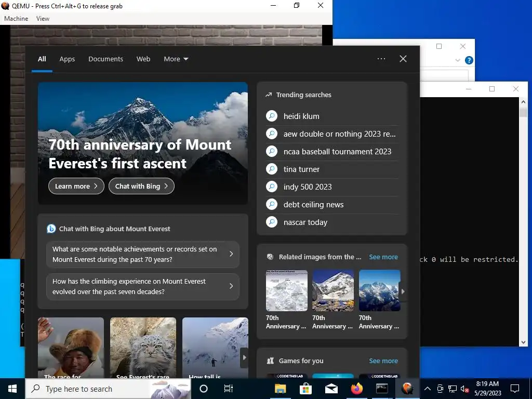
Task: Open the notable achievements on Everest question
Action: [x=143, y=254]
